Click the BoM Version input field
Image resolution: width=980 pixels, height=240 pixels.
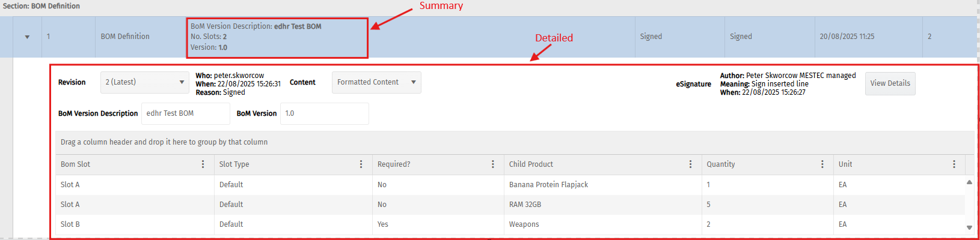click(325, 113)
